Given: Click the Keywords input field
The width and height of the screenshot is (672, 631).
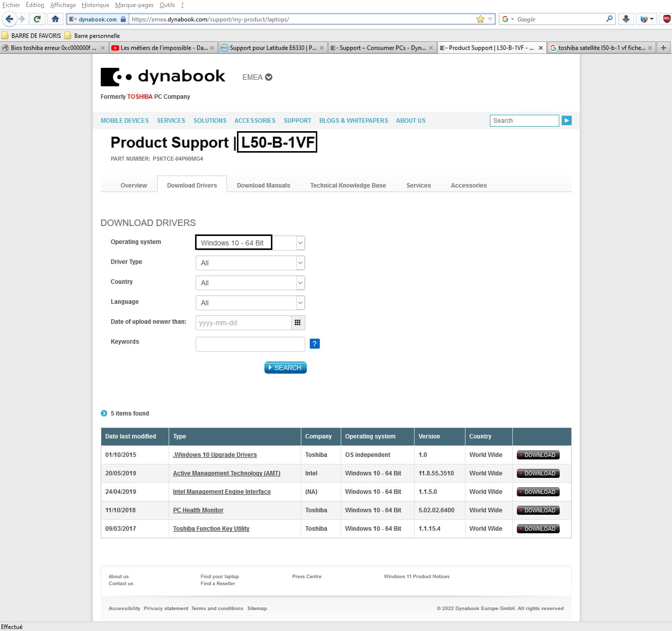Looking at the screenshot, I should [x=250, y=344].
